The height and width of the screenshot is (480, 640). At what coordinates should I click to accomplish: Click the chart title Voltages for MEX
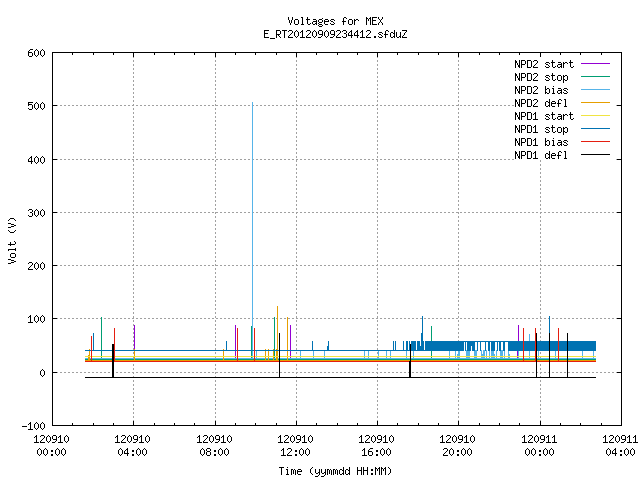pos(335,21)
